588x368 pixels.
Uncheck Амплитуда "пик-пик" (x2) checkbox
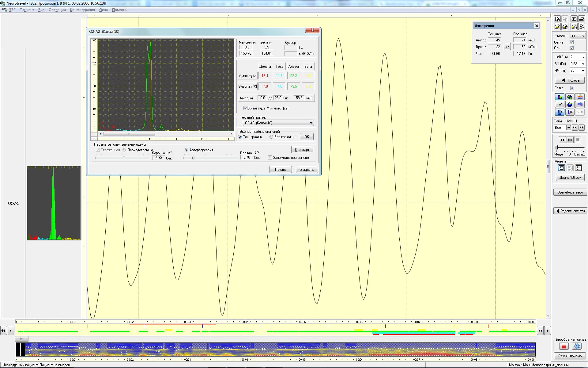[x=245, y=108]
